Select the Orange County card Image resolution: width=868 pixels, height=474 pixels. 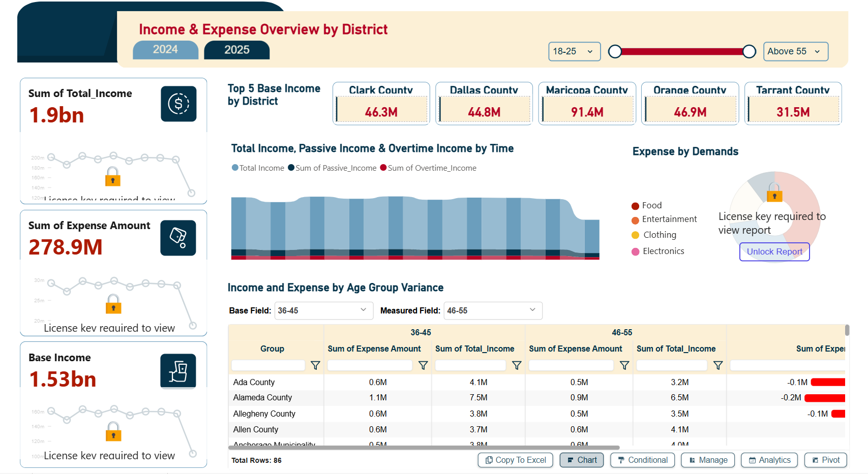(x=690, y=104)
